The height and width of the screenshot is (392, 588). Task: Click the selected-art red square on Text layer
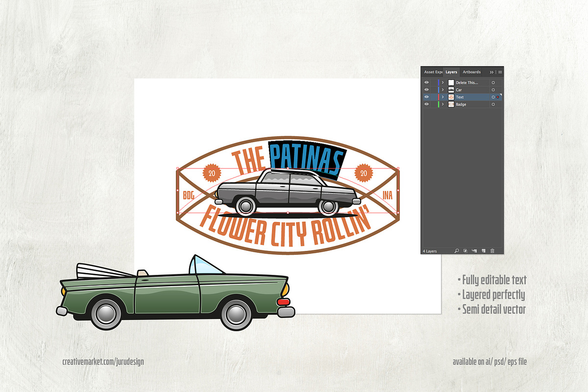(498, 97)
